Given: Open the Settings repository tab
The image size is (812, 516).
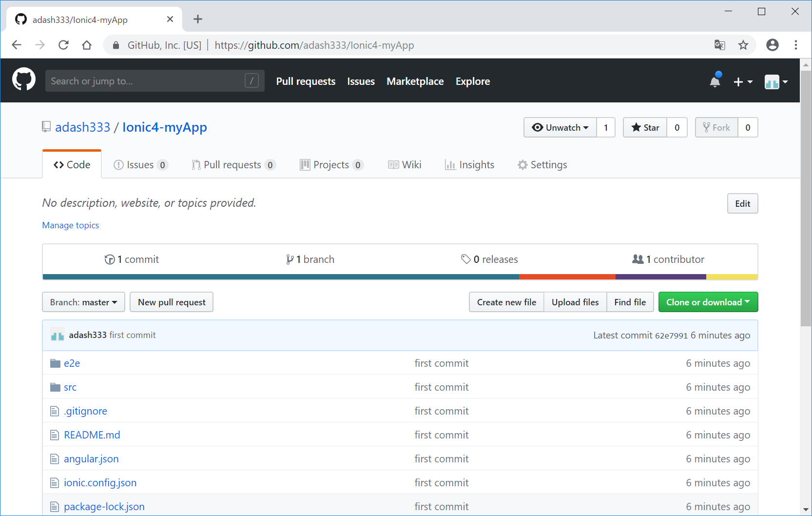Looking at the screenshot, I should pos(542,165).
